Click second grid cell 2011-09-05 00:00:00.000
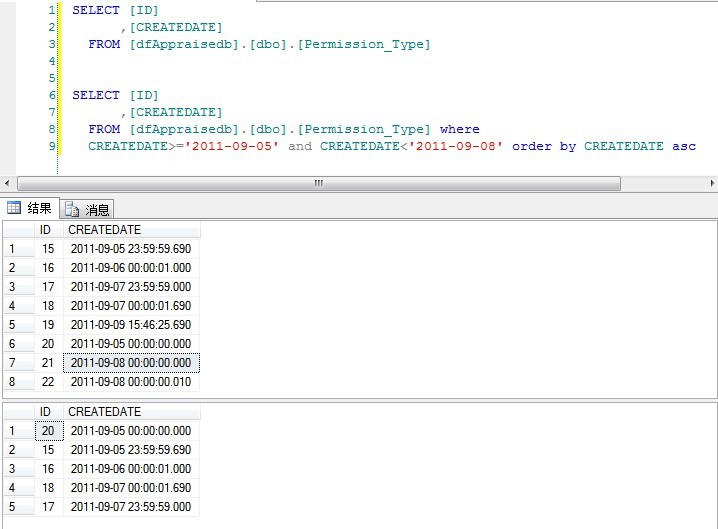 131,431
